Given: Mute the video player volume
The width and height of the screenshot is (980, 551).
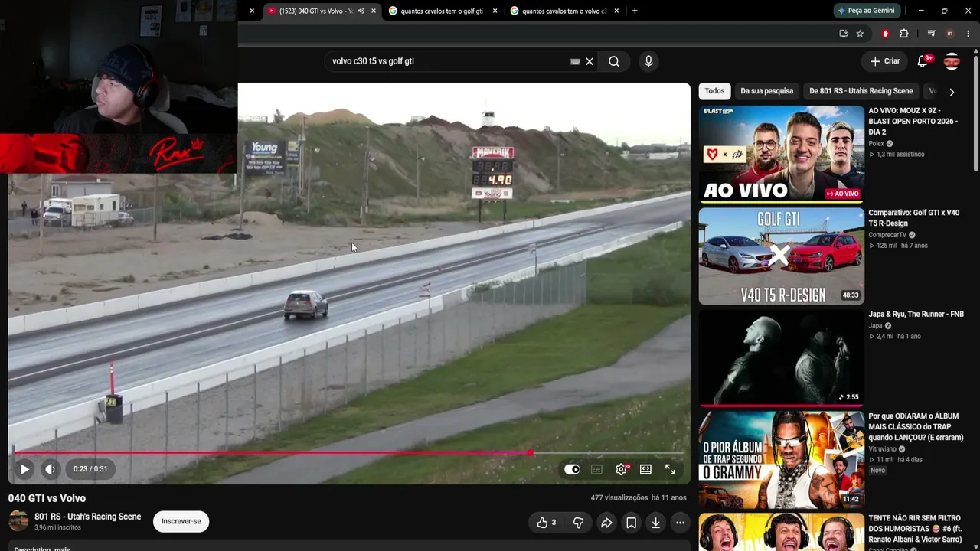Looking at the screenshot, I should point(50,469).
